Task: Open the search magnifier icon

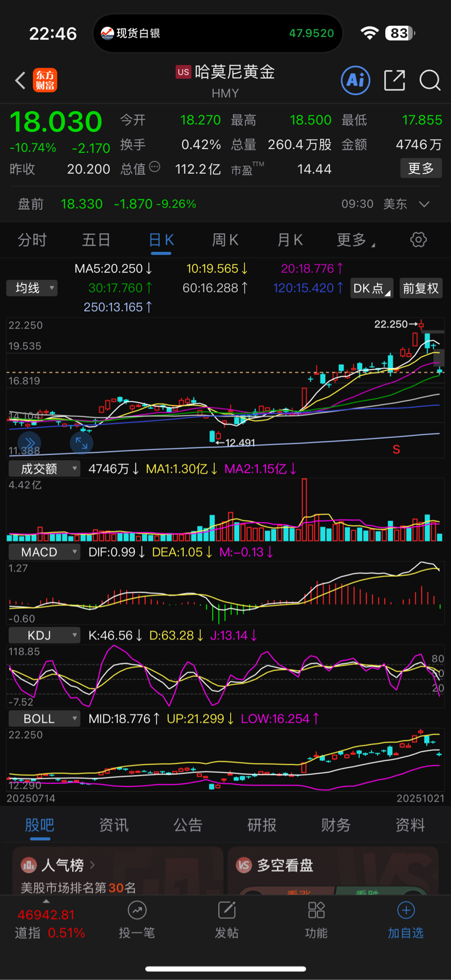Action: coord(430,80)
